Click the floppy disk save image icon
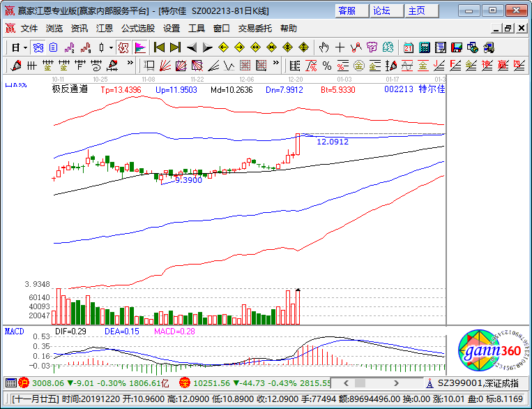The image size is (532, 409). (456, 47)
